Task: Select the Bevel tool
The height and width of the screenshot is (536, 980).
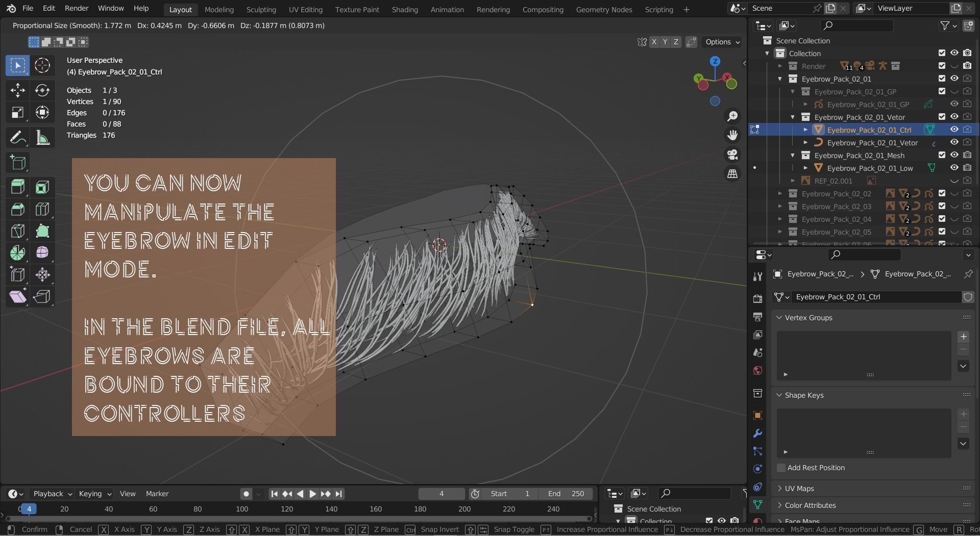Action: [17, 209]
